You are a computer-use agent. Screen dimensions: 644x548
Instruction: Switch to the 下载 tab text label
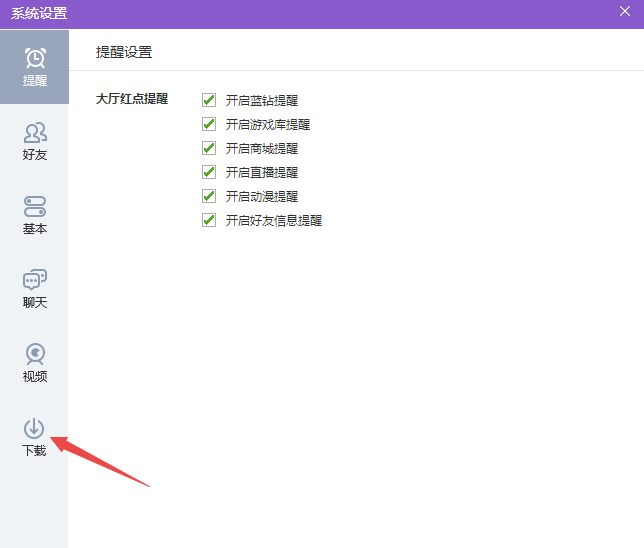34,451
